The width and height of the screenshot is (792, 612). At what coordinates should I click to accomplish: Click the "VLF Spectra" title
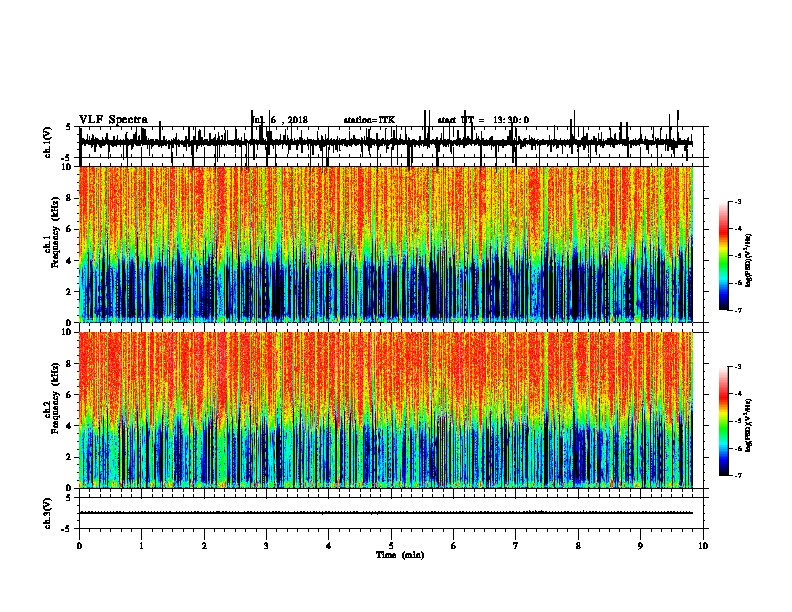(113, 120)
